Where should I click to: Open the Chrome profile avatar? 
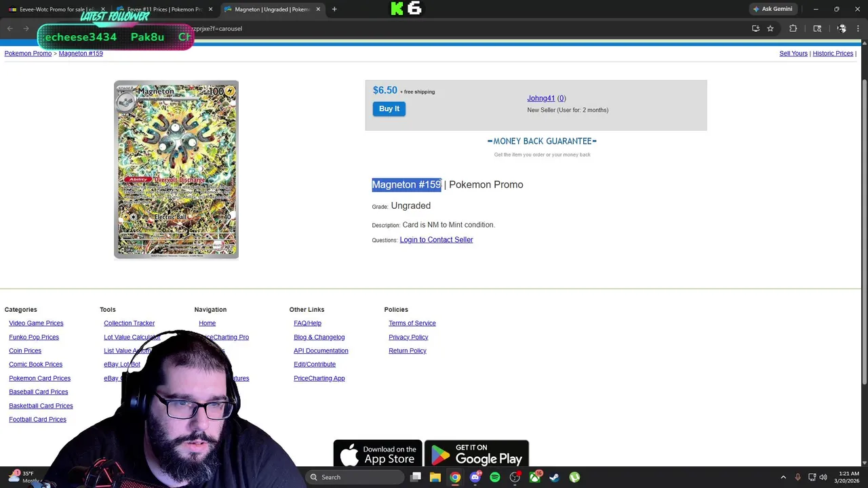(x=842, y=28)
